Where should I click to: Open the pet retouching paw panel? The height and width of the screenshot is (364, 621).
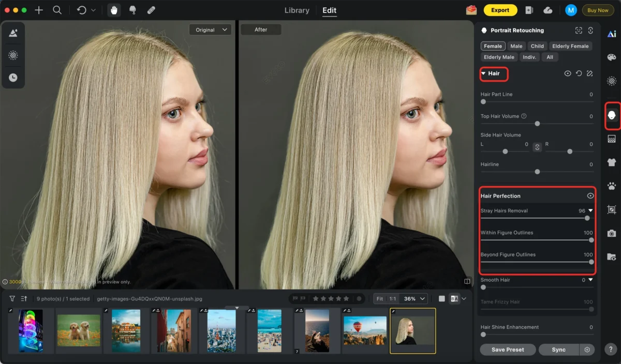(612, 186)
